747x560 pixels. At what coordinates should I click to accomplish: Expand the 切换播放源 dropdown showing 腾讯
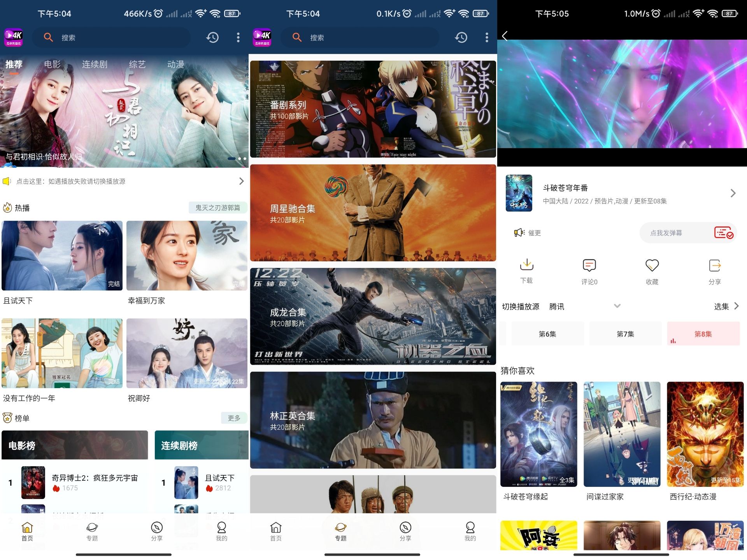(616, 306)
